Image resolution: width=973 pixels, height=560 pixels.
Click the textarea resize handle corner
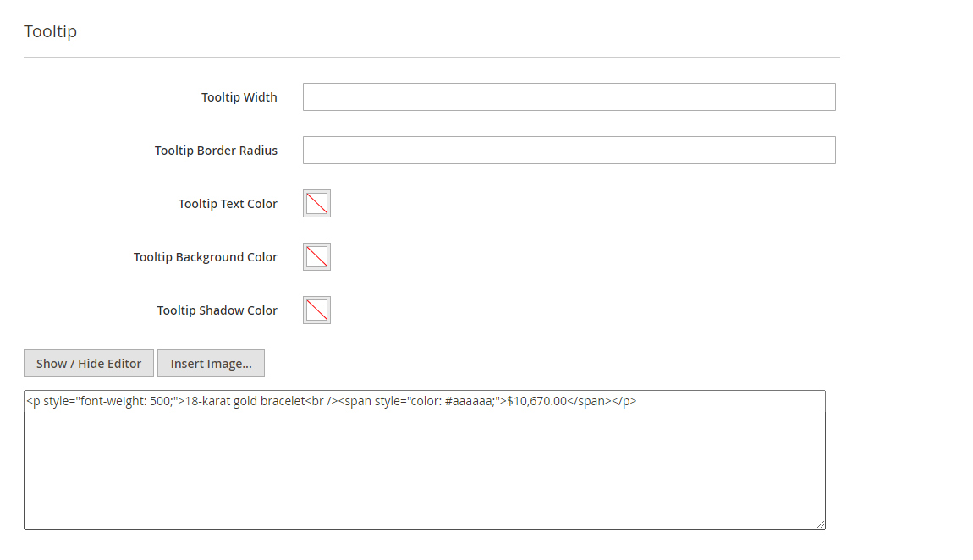click(821, 524)
